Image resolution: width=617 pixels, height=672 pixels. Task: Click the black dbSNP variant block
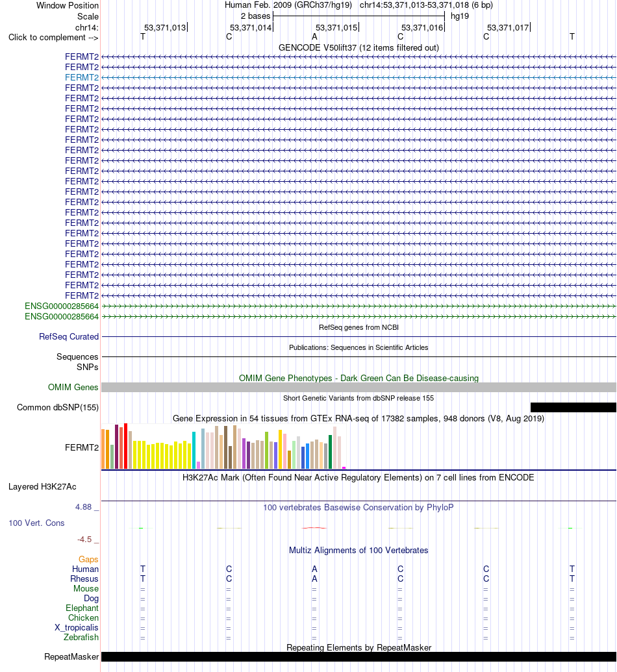click(x=573, y=408)
